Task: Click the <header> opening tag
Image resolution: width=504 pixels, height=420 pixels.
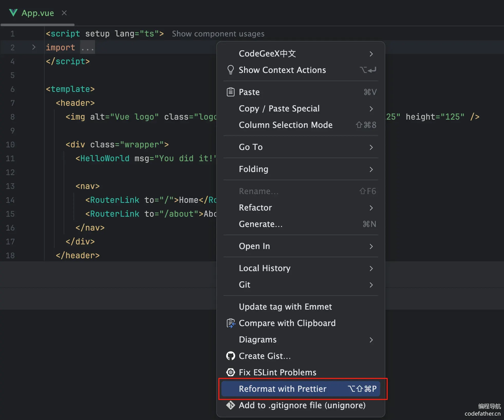Action: coord(75,103)
